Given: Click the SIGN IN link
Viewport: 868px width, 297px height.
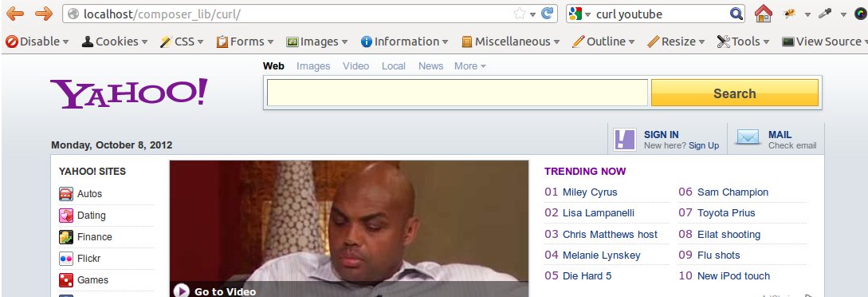Looking at the screenshot, I should pos(661,135).
